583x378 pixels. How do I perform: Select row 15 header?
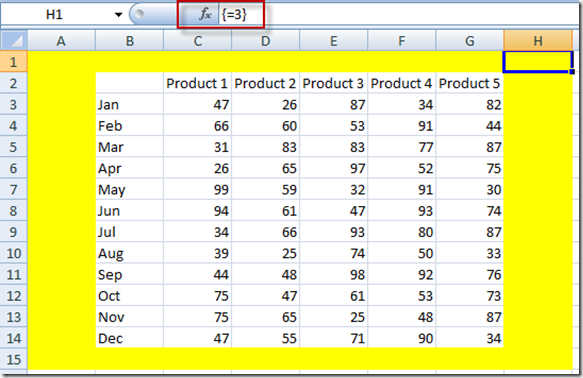[14, 359]
